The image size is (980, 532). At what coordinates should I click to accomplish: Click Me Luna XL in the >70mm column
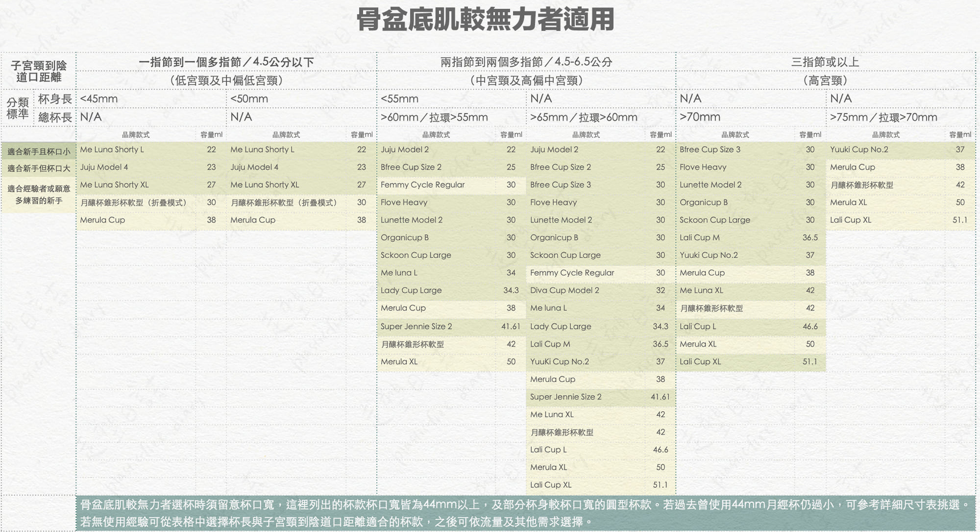[701, 290]
